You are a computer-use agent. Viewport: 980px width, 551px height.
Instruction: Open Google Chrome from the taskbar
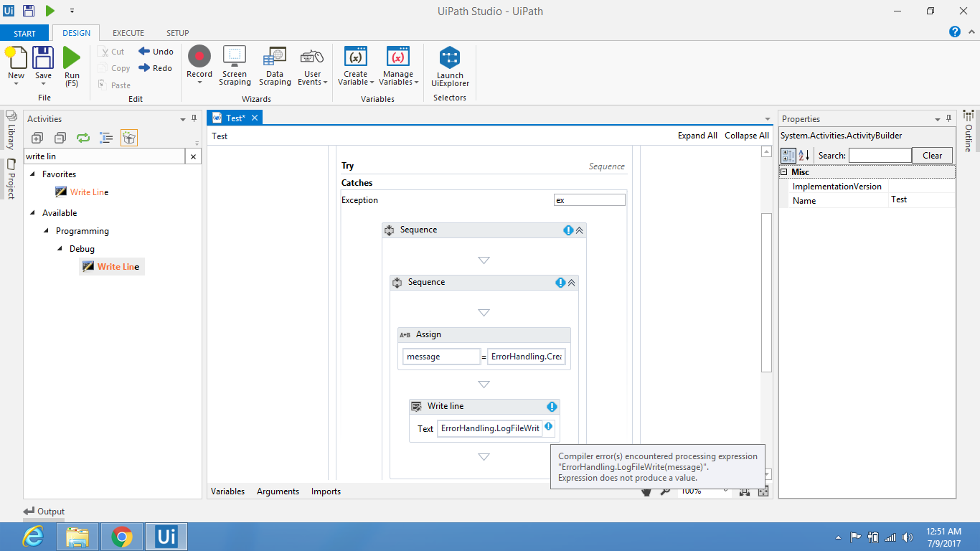(x=122, y=537)
